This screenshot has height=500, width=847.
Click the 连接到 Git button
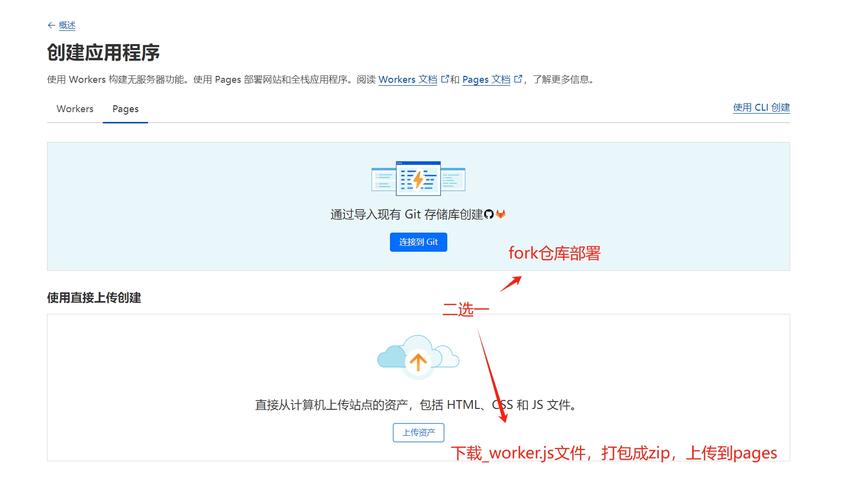coord(419,242)
